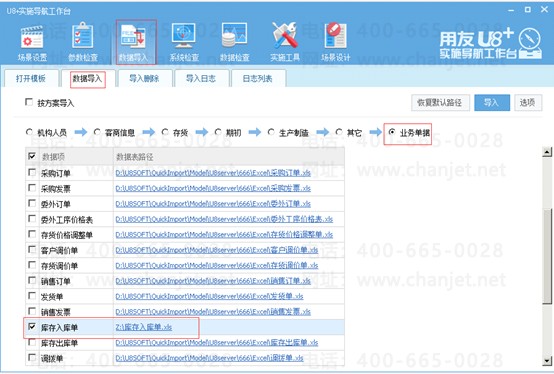Check the 委外工序价格表 row checkbox
Viewport: 554px width, 374px height.
[x=32, y=219]
